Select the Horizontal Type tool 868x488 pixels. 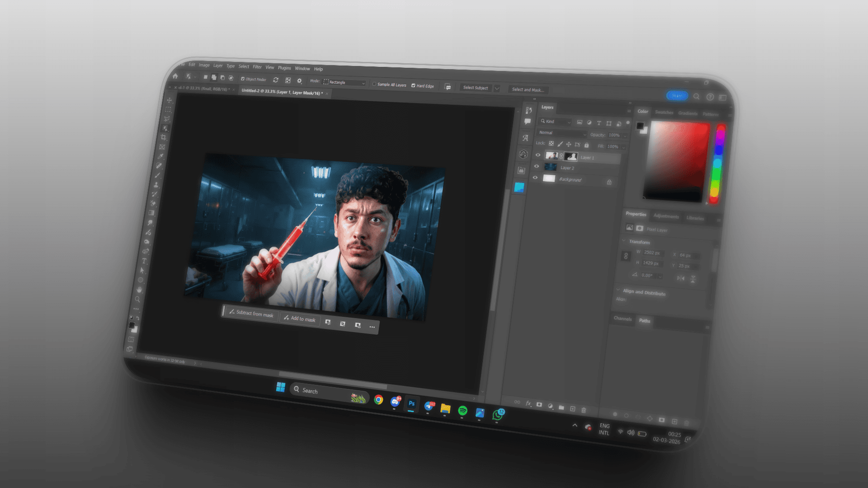pyautogui.click(x=144, y=261)
